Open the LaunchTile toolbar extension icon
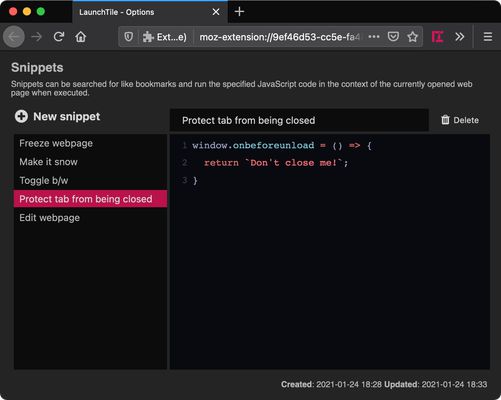 point(437,37)
